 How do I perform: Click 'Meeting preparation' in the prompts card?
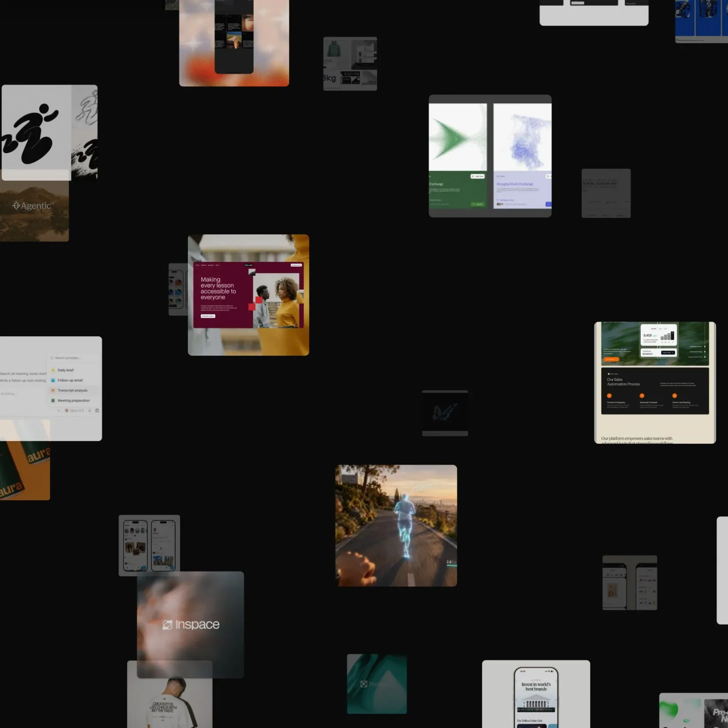pyautogui.click(x=73, y=401)
